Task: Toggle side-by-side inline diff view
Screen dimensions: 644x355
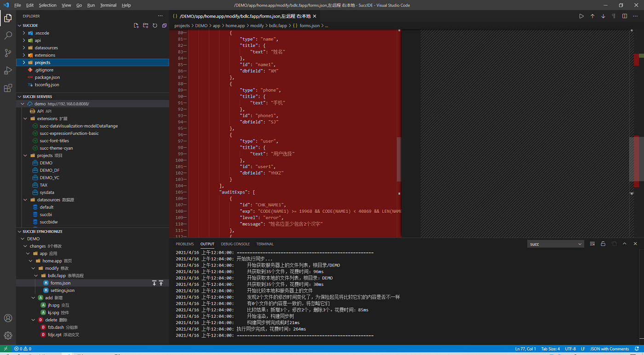Action: pos(625,16)
